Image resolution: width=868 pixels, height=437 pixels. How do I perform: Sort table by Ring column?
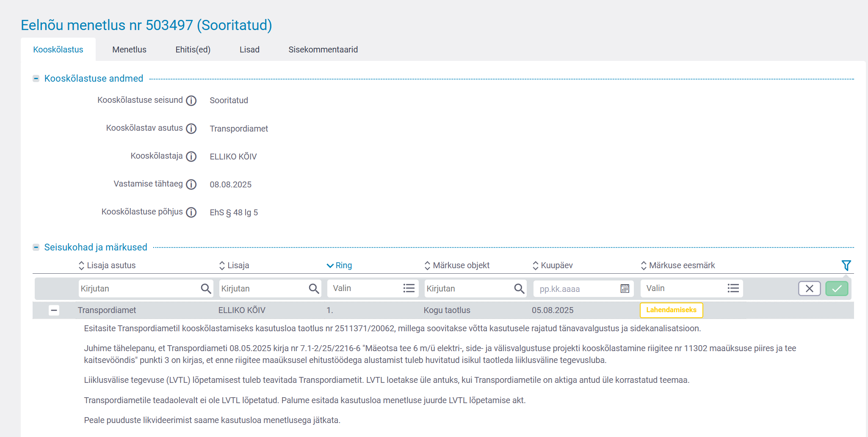339,265
